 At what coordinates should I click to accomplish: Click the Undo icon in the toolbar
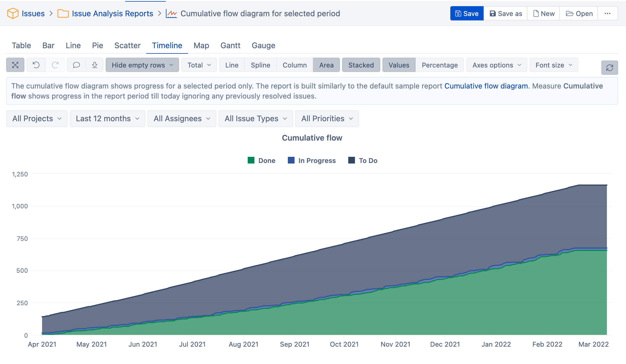pos(36,65)
